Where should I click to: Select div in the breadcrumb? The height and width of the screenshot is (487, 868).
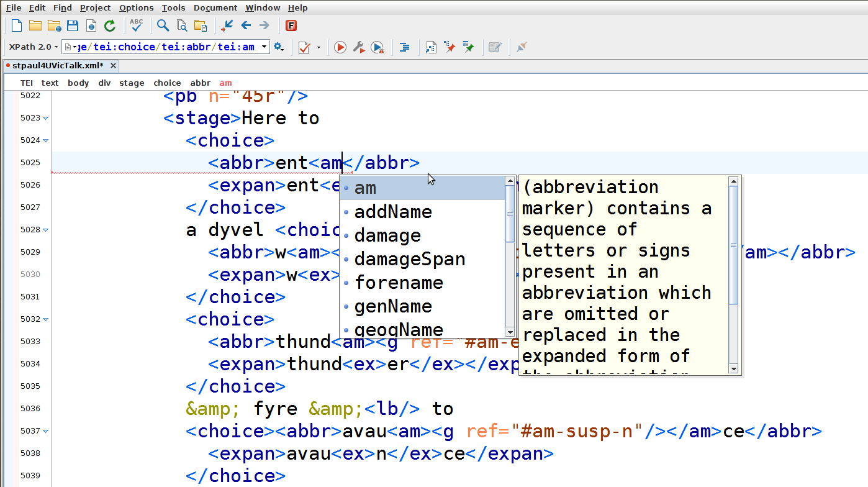(104, 83)
